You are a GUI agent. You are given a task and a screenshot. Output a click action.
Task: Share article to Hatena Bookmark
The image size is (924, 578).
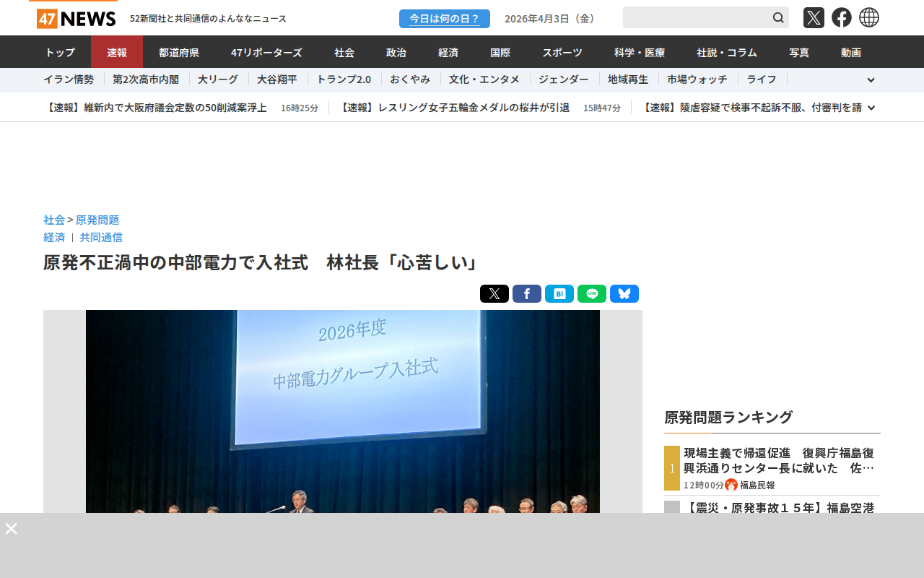pyautogui.click(x=559, y=294)
